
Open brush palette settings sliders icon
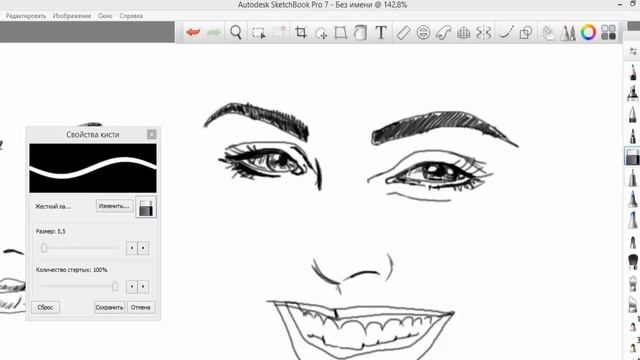[633, 51]
